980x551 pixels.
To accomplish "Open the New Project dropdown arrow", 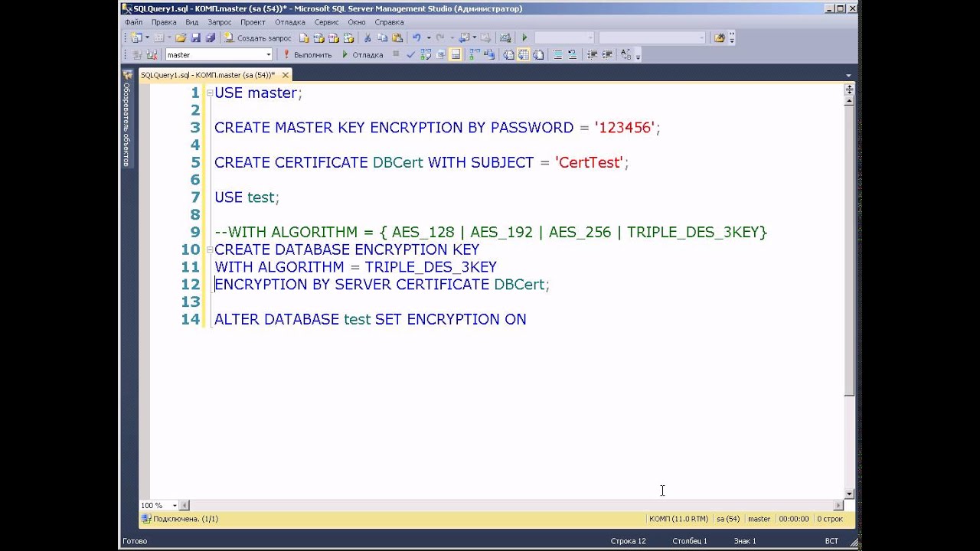I will pyautogui.click(x=148, y=37).
